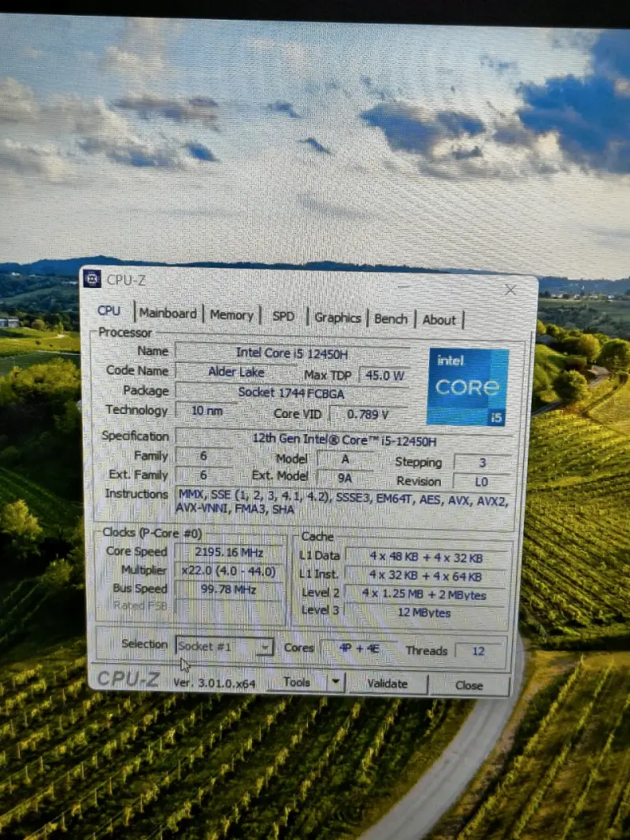
Task: Go to the Bench tab
Action: pyautogui.click(x=391, y=319)
